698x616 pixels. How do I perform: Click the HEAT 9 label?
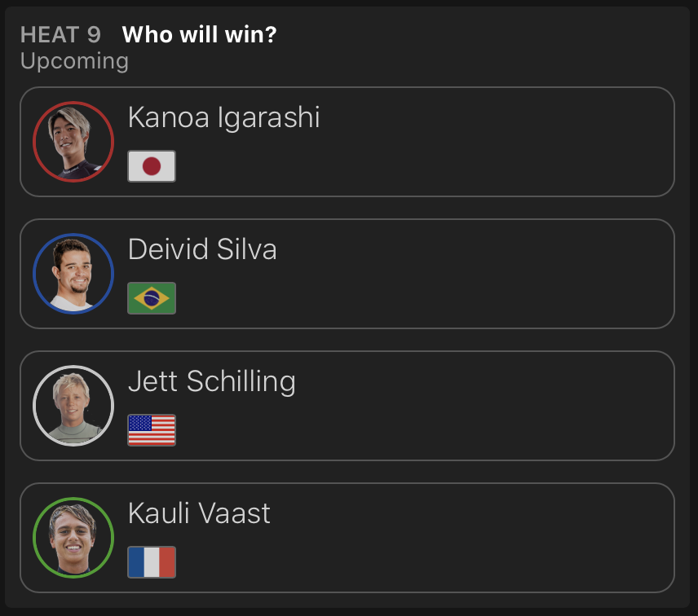pos(60,35)
